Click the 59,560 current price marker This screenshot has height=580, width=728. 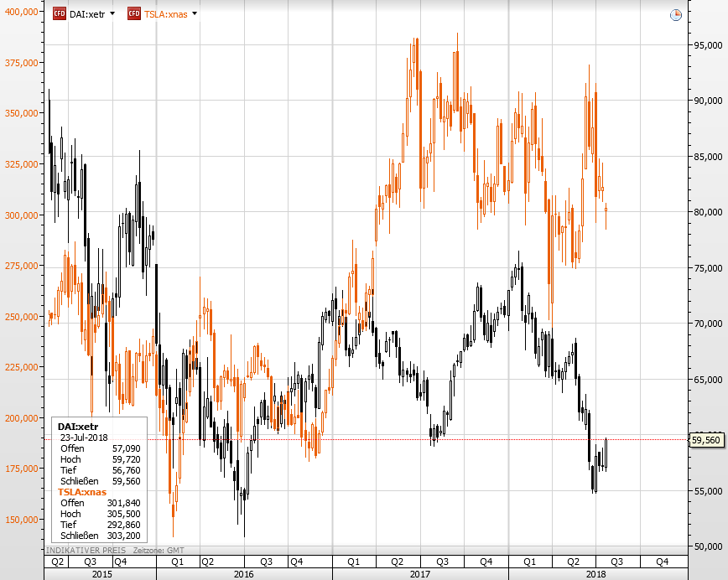[706, 440]
